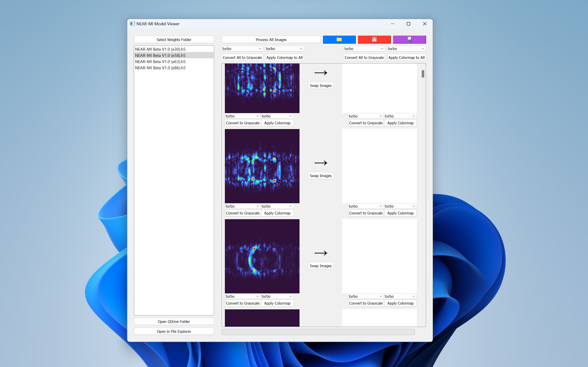Select weights file NEAR-MI Beta V1.0 (e30).h5
The height and width of the screenshot is (367, 588).
(160, 49)
